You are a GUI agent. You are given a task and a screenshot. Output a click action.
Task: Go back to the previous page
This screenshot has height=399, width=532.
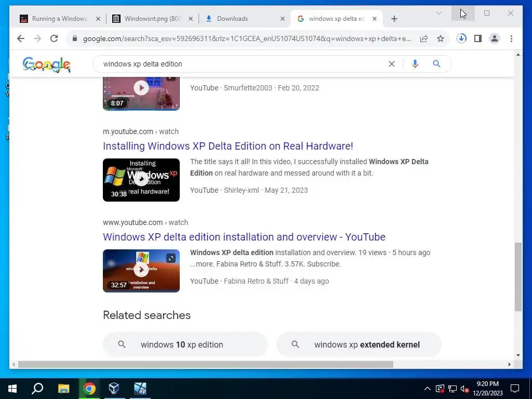point(21,38)
